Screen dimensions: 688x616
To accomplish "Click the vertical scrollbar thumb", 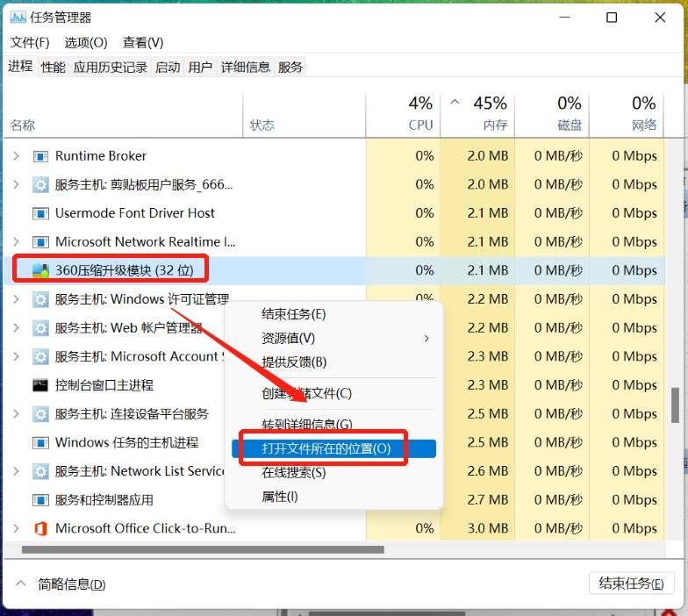I will tap(676, 405).
